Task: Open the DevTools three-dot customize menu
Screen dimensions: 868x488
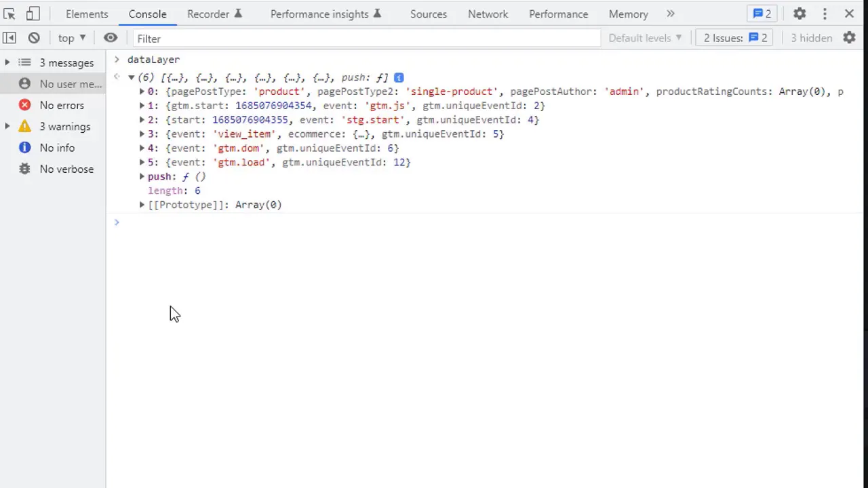Action: (x=825, y=14)
